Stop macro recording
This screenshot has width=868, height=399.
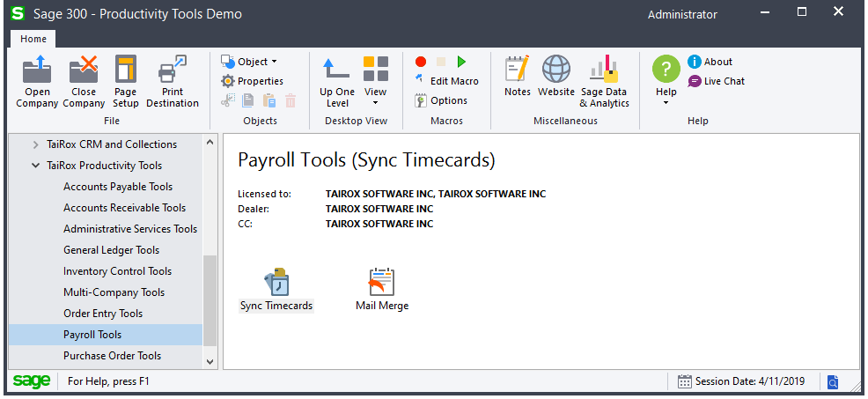point(441,62)
